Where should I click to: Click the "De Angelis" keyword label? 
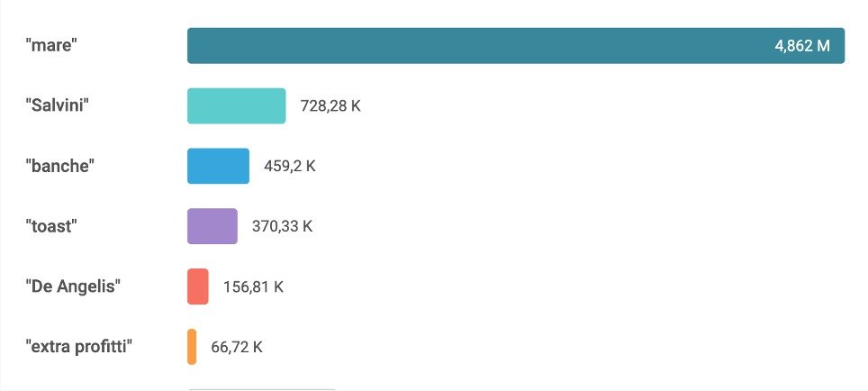[x=73, y=286]
